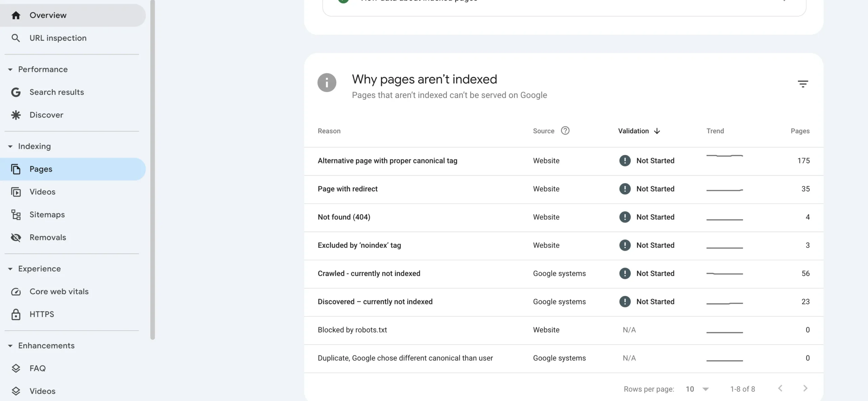Sort by Validation column header

pos(633,131)
